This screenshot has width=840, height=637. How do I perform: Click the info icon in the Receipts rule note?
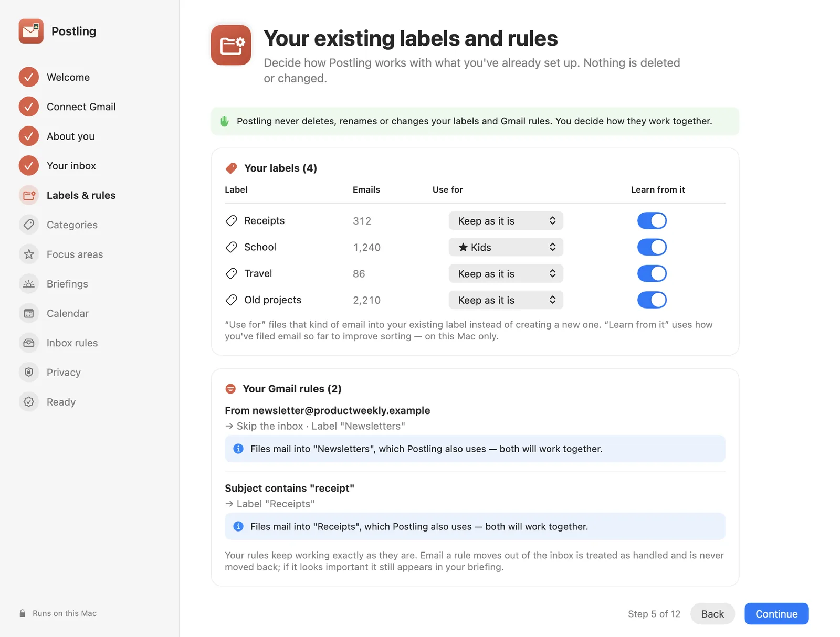238,526
